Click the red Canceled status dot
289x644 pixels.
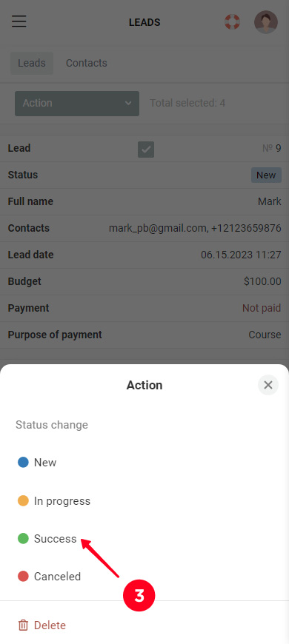23,576
